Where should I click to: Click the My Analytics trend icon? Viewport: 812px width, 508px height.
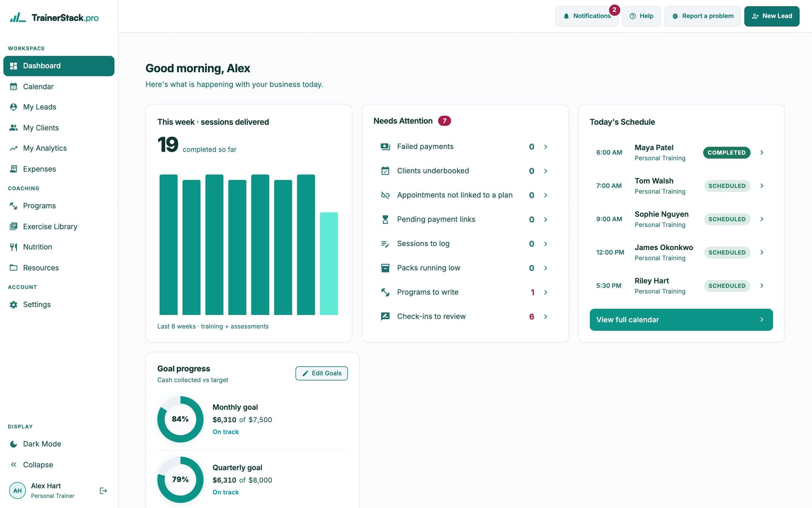[x=14, y=148]
